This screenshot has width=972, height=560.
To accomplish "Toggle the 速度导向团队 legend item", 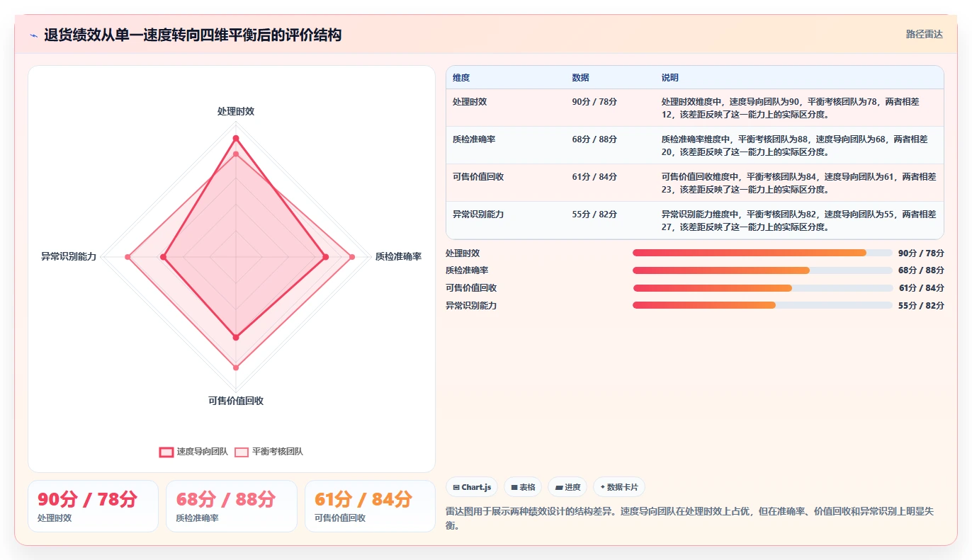I will coord(193,452).
